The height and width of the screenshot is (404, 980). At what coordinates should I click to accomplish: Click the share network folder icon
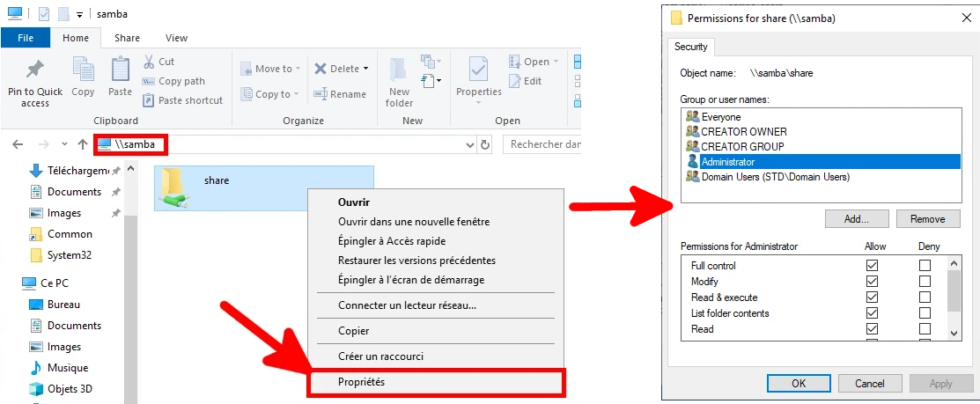[174, 188]
